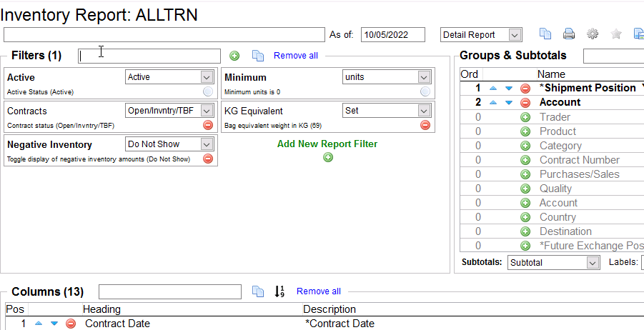This screenshot has width=644, height=330.
Task: Click Groups & Subtotals search box
Action: (x=613, y=56)
